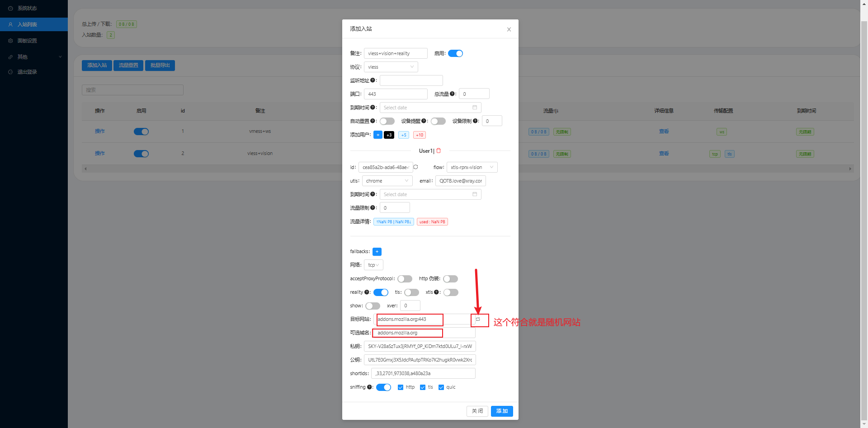868x428 pixels.
Task: Click help icon next to xtls label
Action: [x=436, y=292]
